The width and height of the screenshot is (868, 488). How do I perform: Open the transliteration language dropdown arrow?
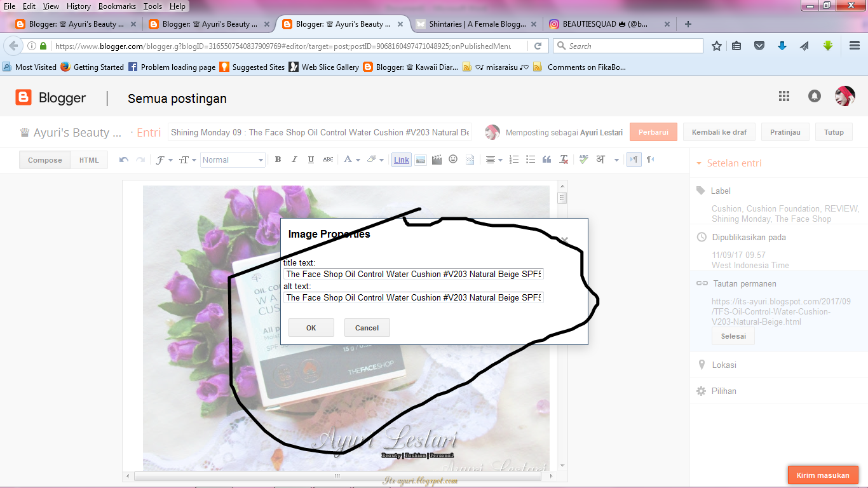click(x=616, y=160)
